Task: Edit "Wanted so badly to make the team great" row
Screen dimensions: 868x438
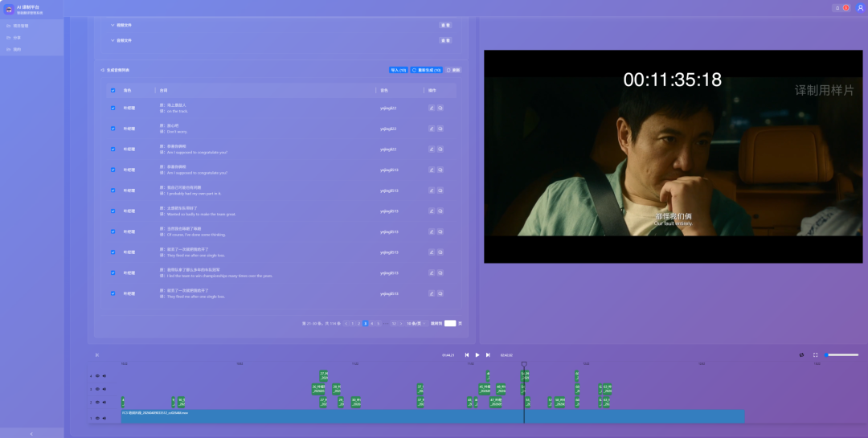Action: pyautogui.click(x=432, y=211)
